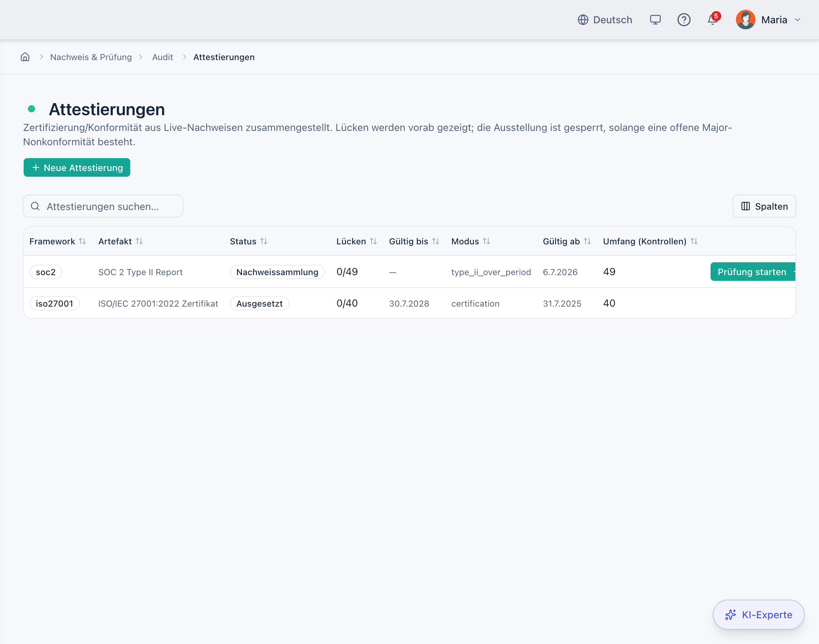Click Attestierungen breadcrumb item
This screenshot has width=819, height=644.
coord(224,57)
